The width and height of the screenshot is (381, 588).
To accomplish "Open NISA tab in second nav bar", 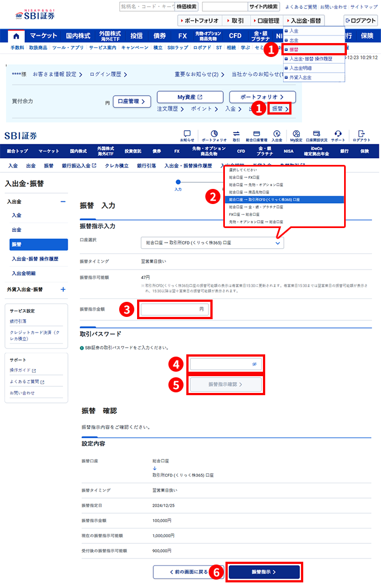I will [x=288, y=151].
